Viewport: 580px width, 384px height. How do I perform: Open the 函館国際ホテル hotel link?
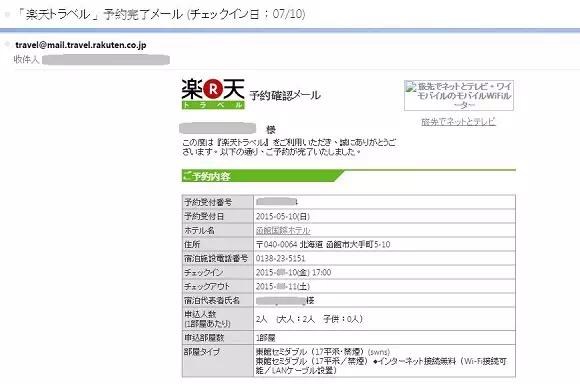pyautogui.click(x=283, y=230)
